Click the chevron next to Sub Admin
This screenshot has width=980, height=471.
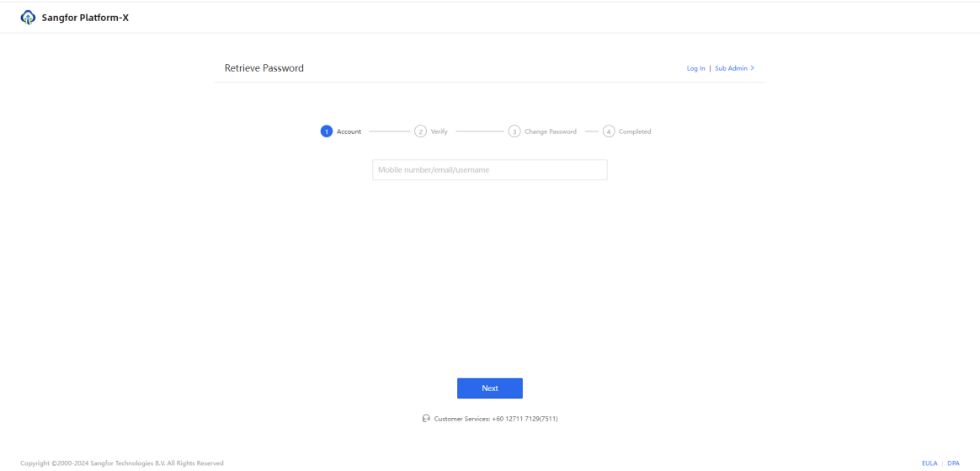[x=753, y=68]
